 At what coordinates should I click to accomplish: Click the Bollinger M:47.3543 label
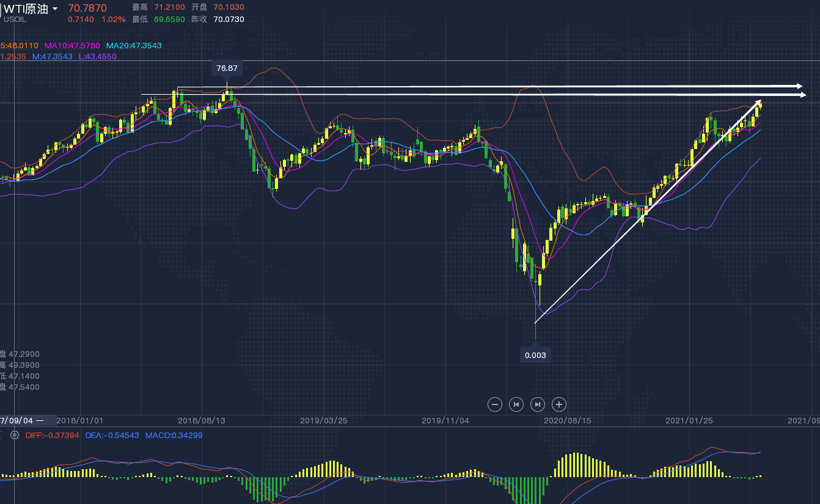pyautogui.click(x=52, y=57)
